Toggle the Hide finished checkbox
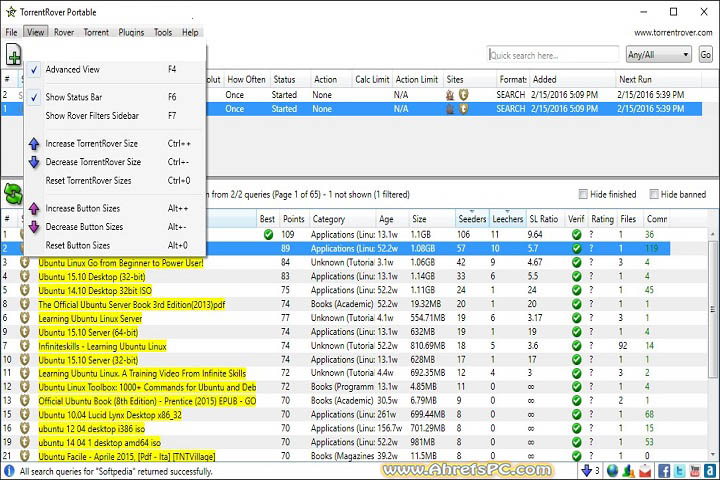Image resolution: width=720 pixels, height=480 pixels. point(583,194)
